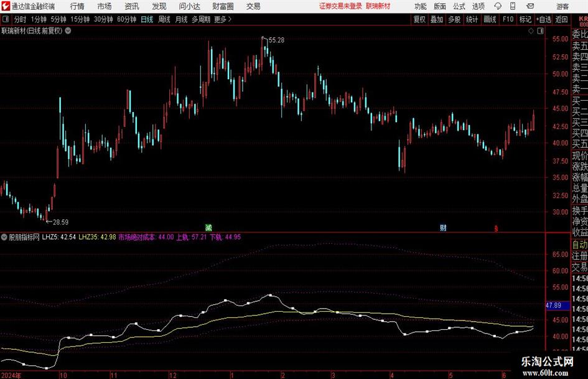Open the 选项 menu
Viewport: 588px width, 379px height.
pyautogui.click(x=478, y=6)
